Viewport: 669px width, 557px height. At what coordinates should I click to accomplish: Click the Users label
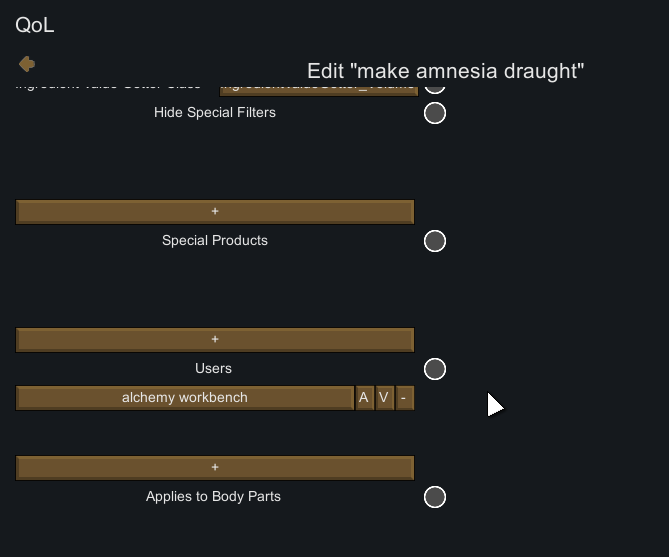214,369
